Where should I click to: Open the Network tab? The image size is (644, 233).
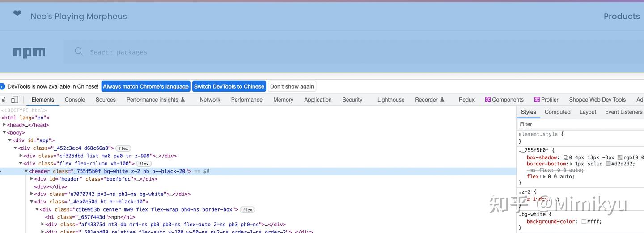click(210, 100)
